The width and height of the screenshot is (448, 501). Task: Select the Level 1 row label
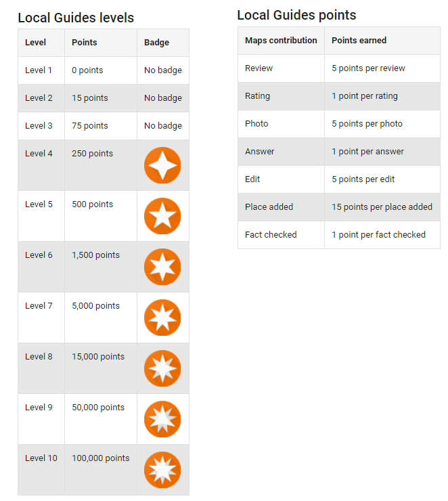click(39, 70)
